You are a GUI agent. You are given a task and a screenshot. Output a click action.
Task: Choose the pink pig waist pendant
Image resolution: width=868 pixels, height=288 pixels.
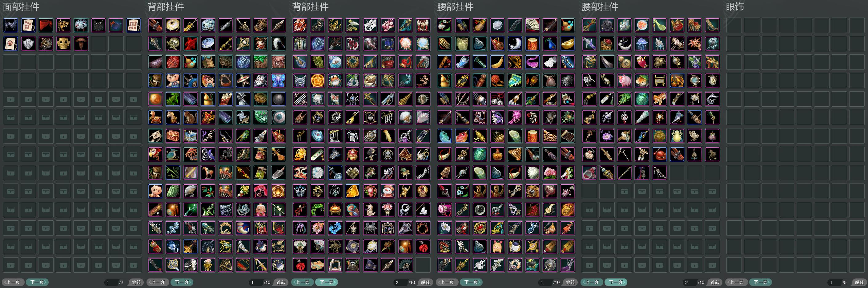coord(625,81)
